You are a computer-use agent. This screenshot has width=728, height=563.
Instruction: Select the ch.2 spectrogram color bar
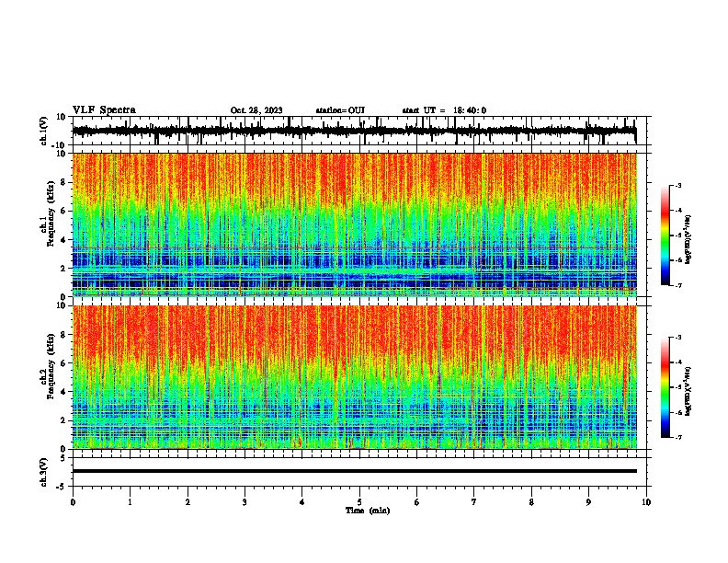click(x=665, y=387)
